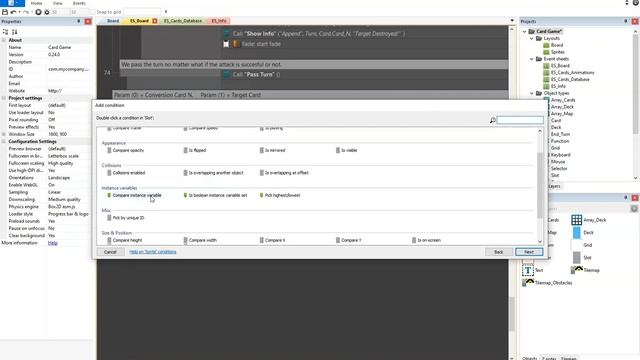Screen dimensions: 640x360
Task: Open the blue File menu button
Action: [x=12, y=3]
